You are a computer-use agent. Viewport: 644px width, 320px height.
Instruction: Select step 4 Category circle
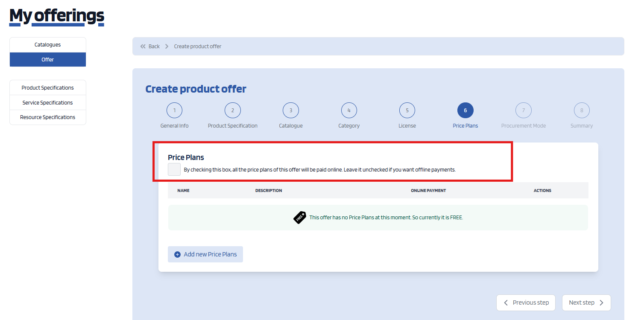click(x=349, y=111)
